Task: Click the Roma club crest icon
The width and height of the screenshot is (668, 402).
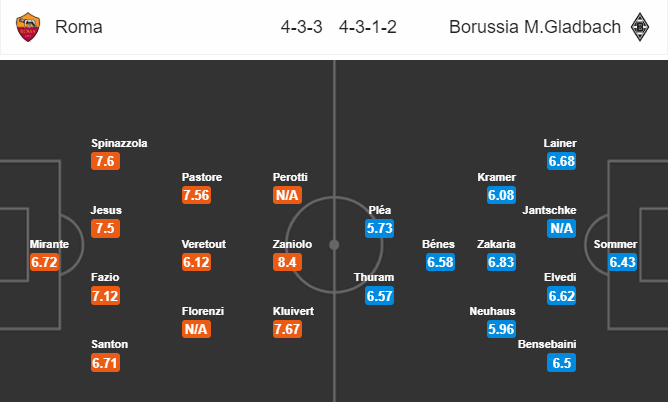Action: tap(28, 27)
